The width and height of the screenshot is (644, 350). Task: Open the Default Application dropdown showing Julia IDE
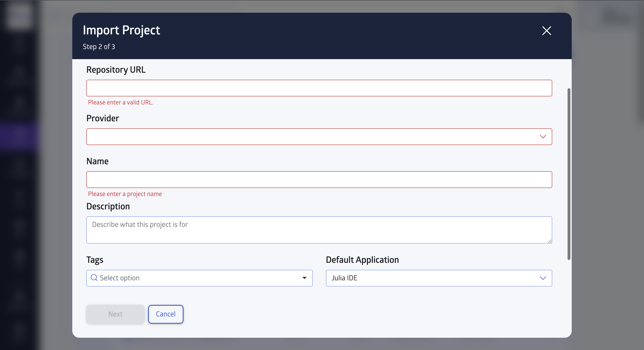point(439,278)
